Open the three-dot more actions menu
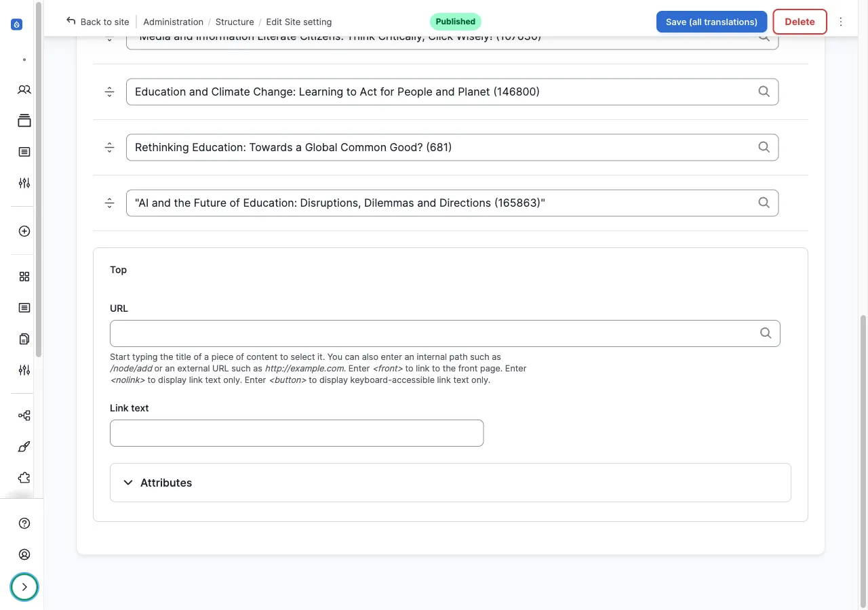This screenshot has width=868, height=610. click(841, 22)
